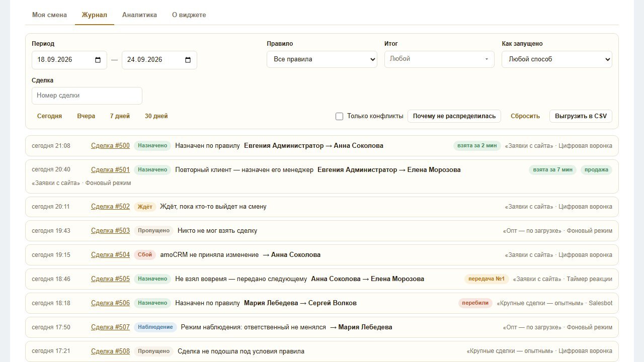Open the «Итог» Любой selector
Viewport: 644px width, 362px height.
(440, 59)
